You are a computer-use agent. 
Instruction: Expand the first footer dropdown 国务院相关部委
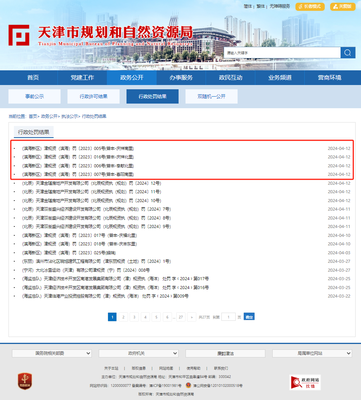pos(52,353)
